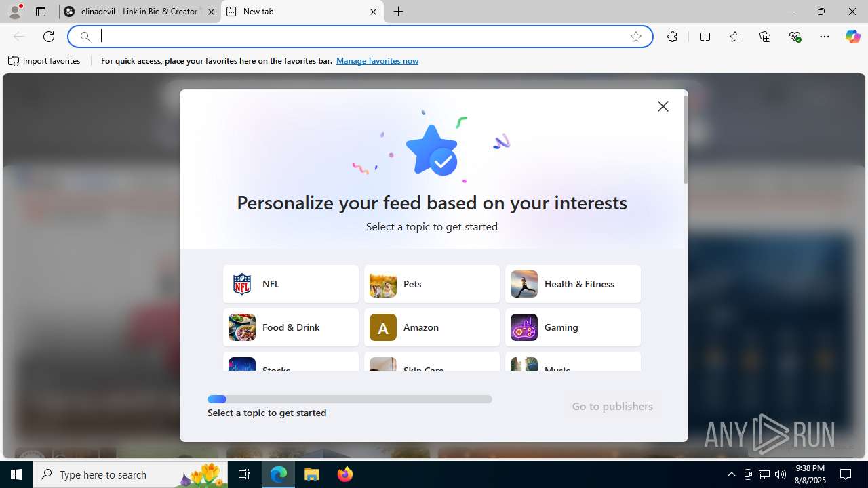Open the clock showing 9:38 PM
868x488 pixels.
pos(810,474)
